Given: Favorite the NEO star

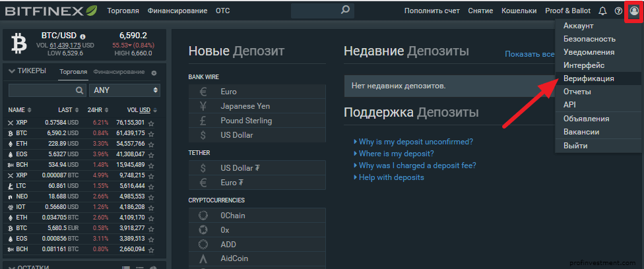Looking at the screenshot, I should 151,196.
